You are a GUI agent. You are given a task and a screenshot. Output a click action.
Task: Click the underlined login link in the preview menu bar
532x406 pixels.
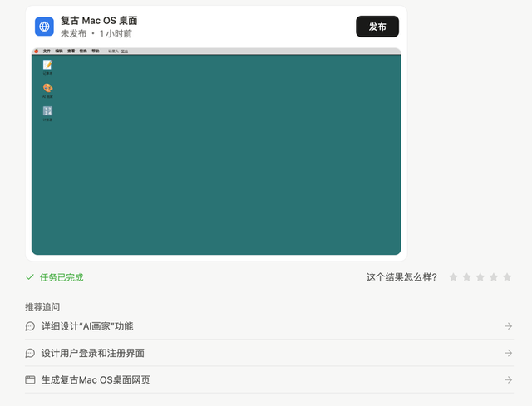(125, 51)
